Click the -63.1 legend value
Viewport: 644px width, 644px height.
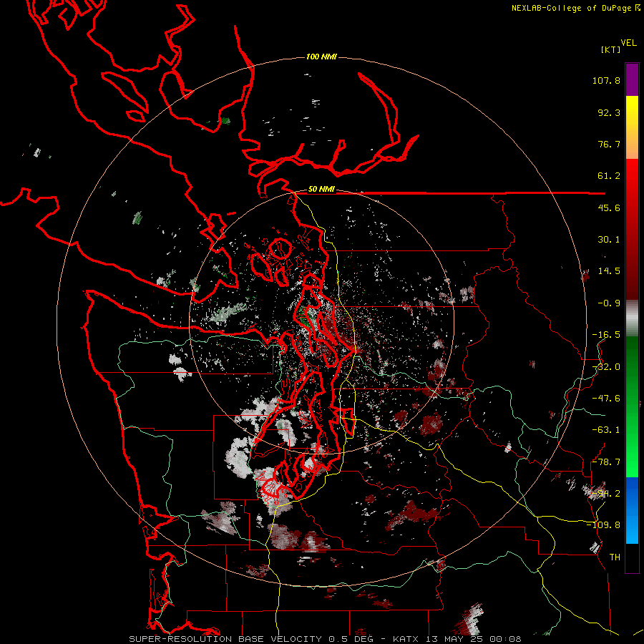click(606, 430)
